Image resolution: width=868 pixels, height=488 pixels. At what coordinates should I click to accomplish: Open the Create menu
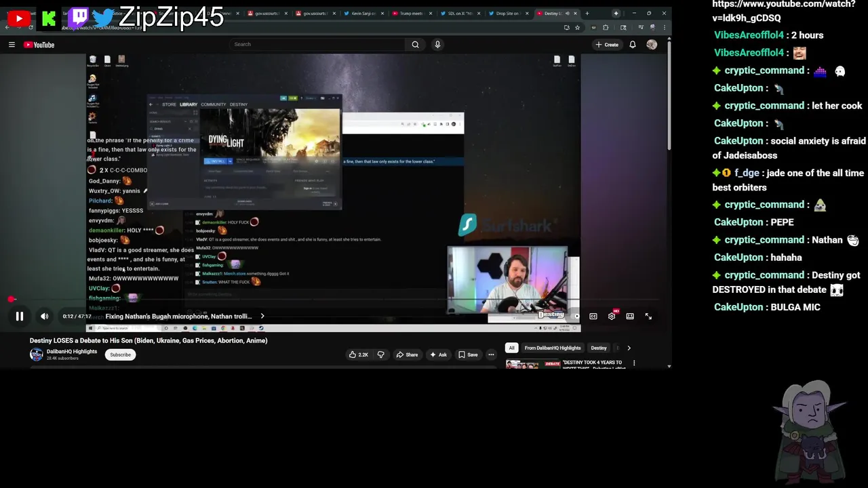click(x=607, y=45)
